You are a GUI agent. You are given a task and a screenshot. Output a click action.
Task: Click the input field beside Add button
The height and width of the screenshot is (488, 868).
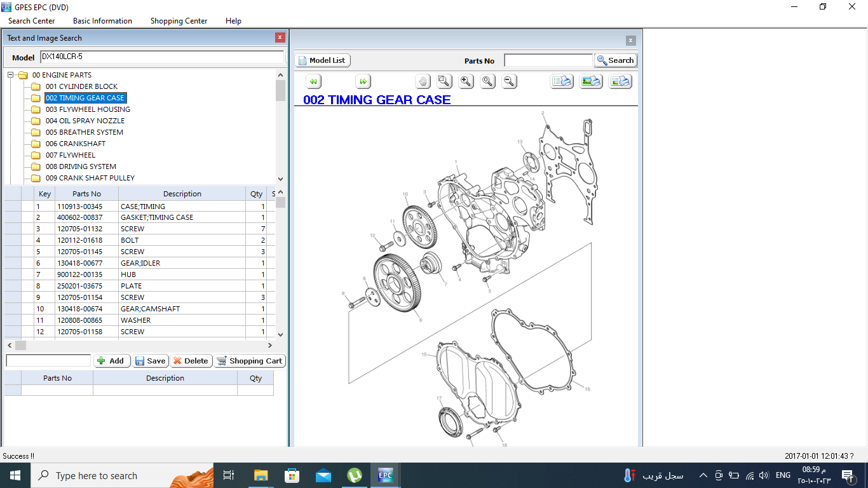click(x=48, y=361)
